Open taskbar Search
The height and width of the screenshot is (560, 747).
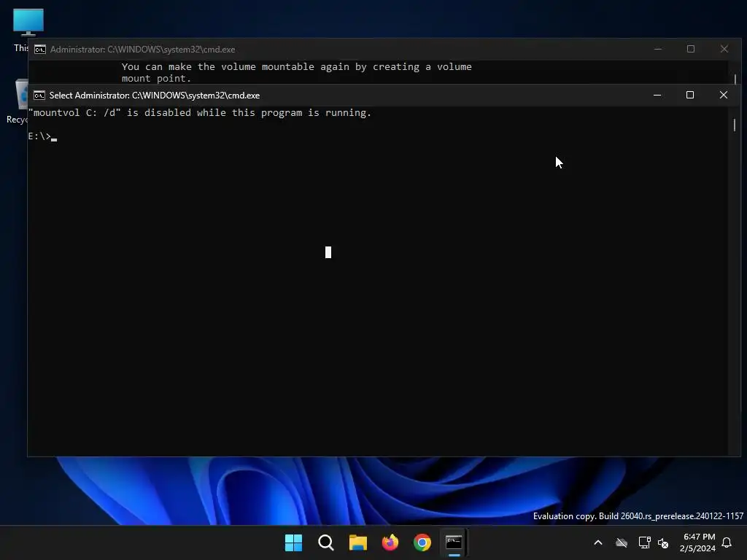[326, 542]
